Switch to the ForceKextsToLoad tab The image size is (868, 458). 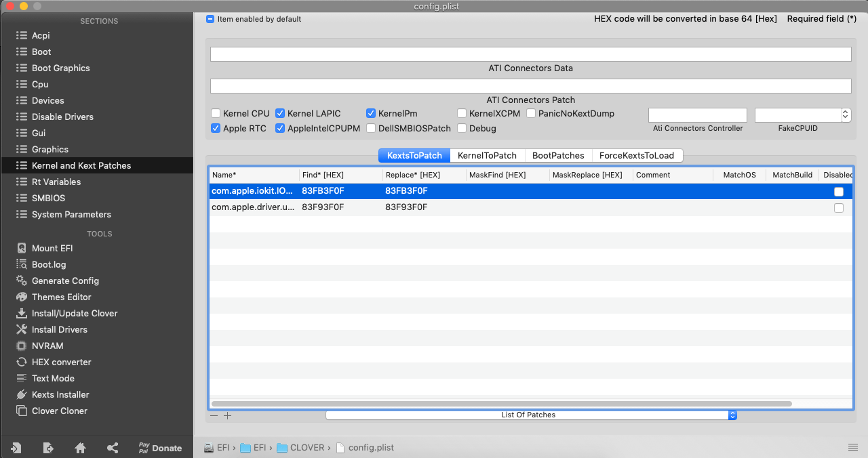click(637, 155)
